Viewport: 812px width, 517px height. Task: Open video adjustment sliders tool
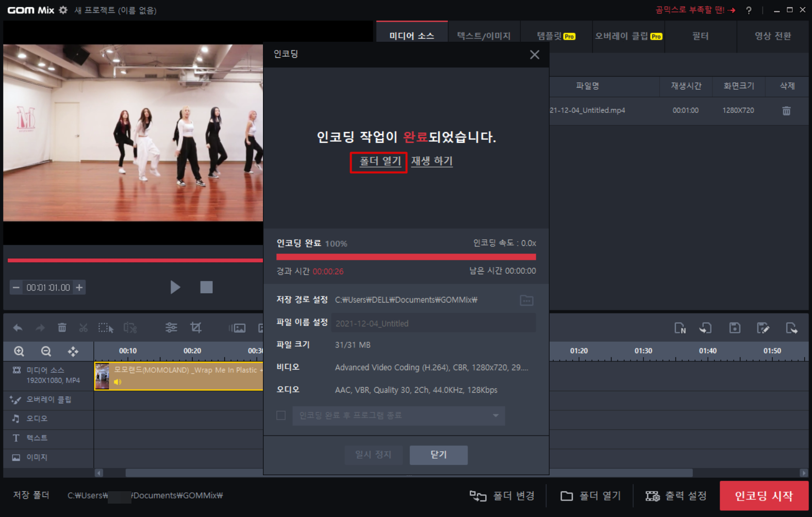click(x=171, y=327)
